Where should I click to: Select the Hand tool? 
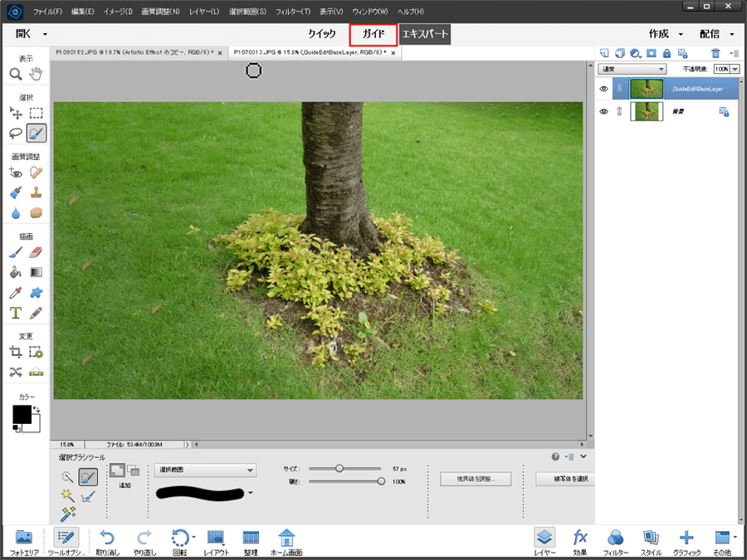[36, 75]
